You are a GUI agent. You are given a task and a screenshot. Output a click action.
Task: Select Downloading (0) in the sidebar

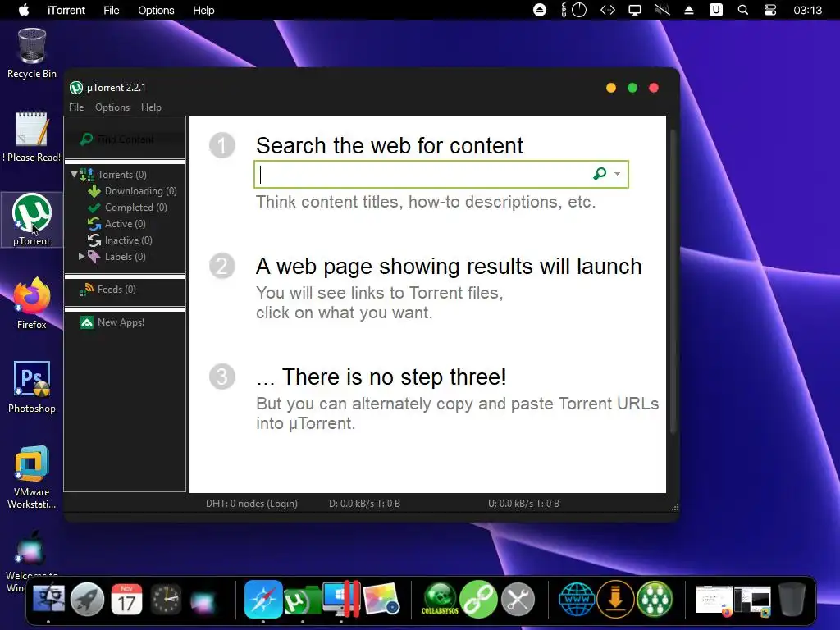click(132, 191)
